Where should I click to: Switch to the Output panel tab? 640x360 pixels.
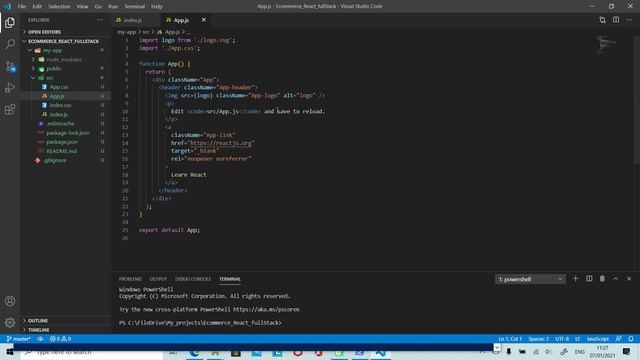click(158, 279)
